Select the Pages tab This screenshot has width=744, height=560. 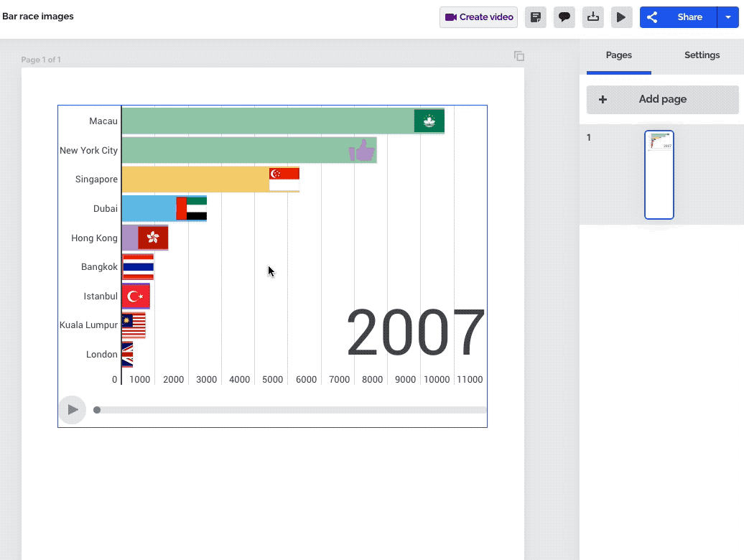coord(618,55)
